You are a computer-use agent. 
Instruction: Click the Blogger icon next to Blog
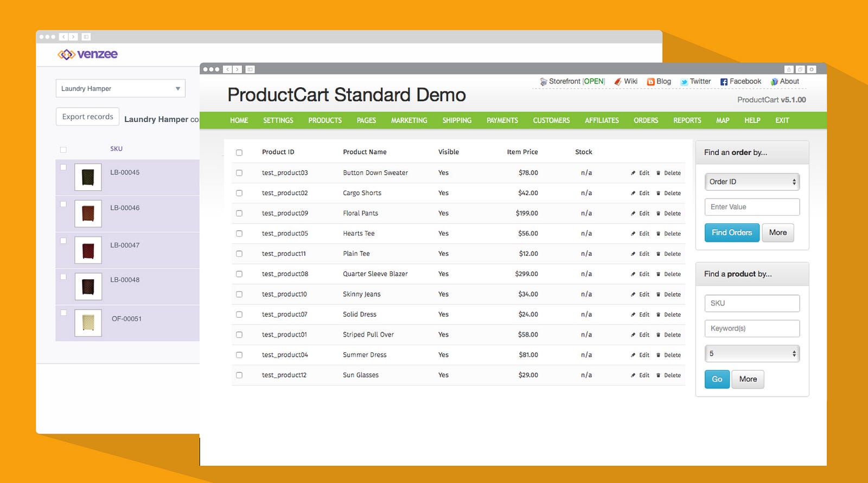click(x=650, y=82)
